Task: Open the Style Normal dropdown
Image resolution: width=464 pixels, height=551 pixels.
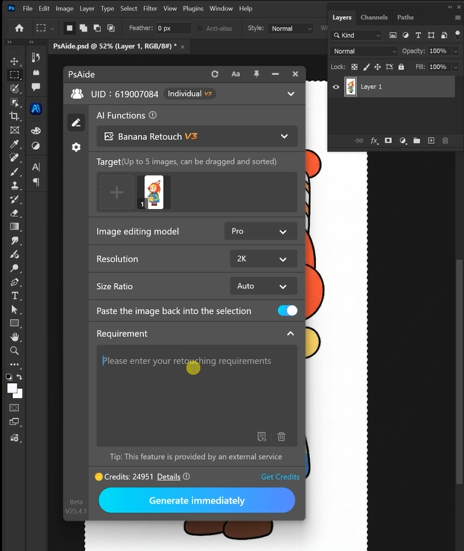Action: (x=290, y=28)
